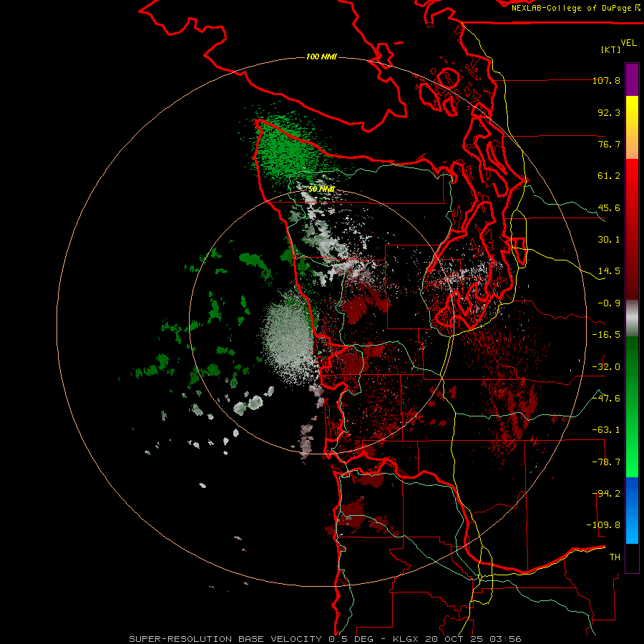Select the -94.2 legend value
The image size is (644, 644).
606,494
